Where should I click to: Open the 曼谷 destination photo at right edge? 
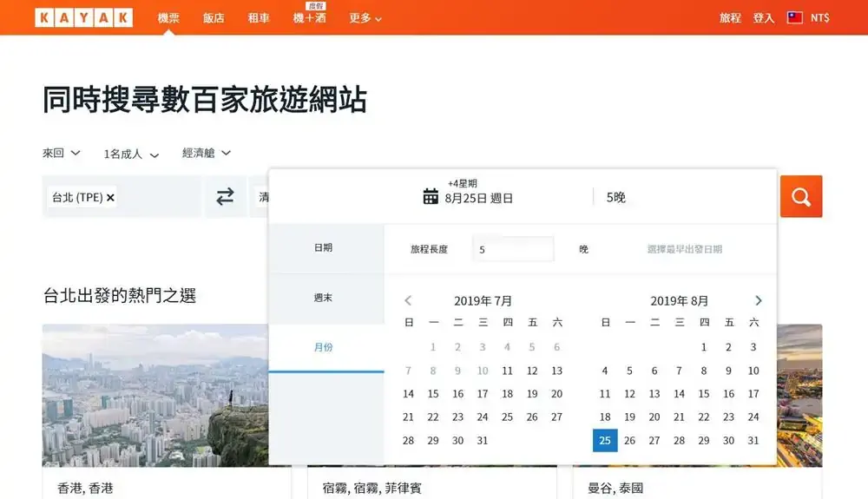tap(800, 395)
